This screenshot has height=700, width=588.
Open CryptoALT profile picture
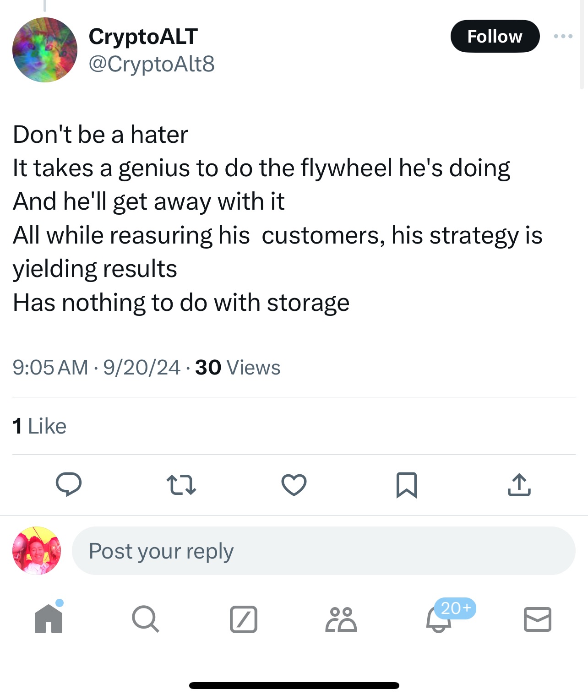(x=45, y=50)
